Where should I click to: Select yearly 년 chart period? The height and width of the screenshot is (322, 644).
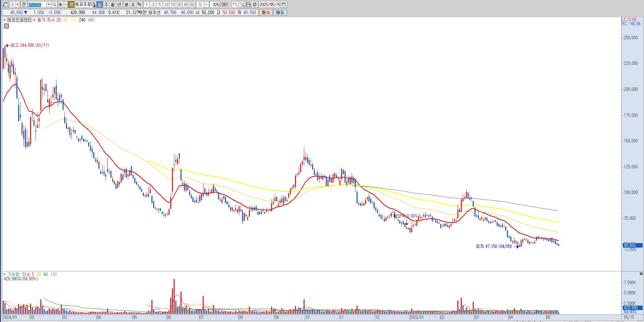coord(119,4)
